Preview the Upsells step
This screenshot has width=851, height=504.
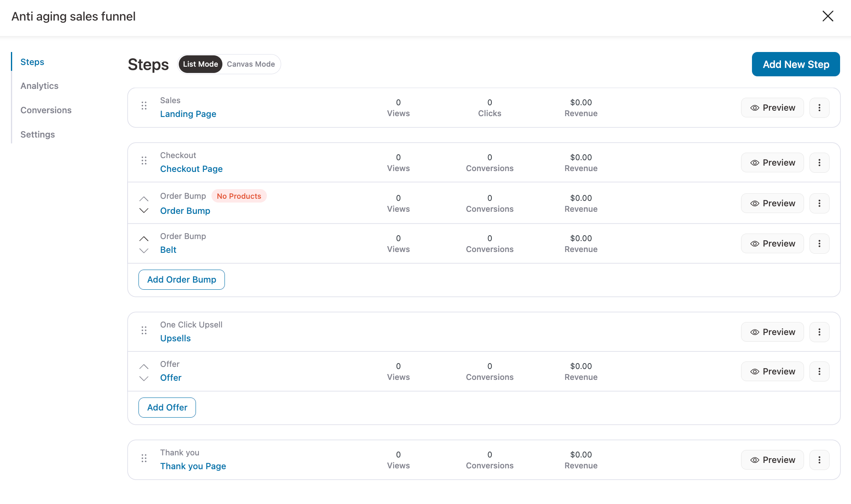[773, 332]
